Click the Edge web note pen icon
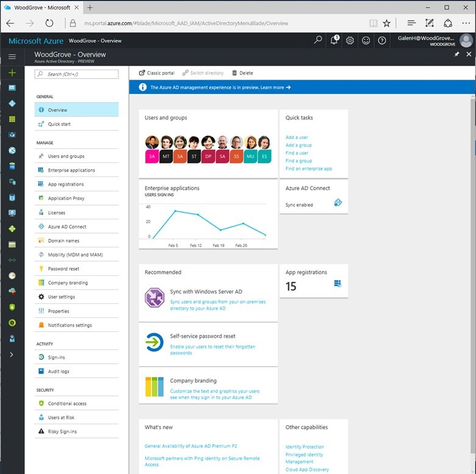The image size is (476, 474). 429,23
